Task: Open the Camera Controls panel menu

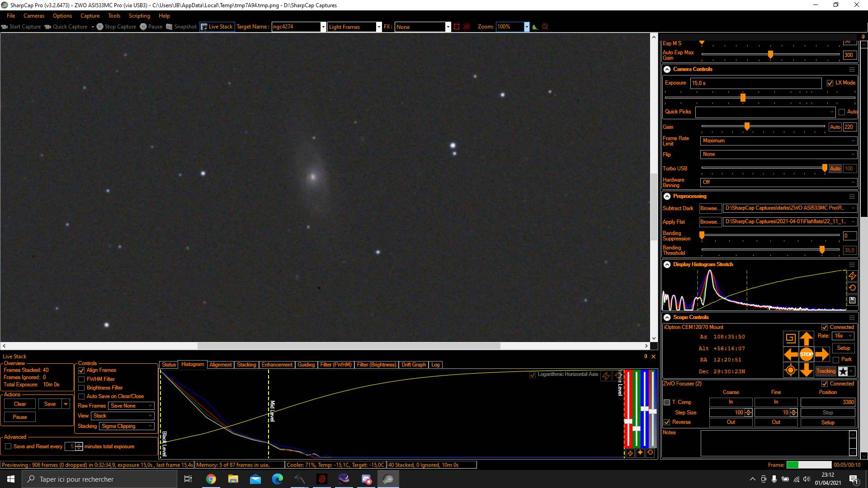Action: click(x=852, y=70)
